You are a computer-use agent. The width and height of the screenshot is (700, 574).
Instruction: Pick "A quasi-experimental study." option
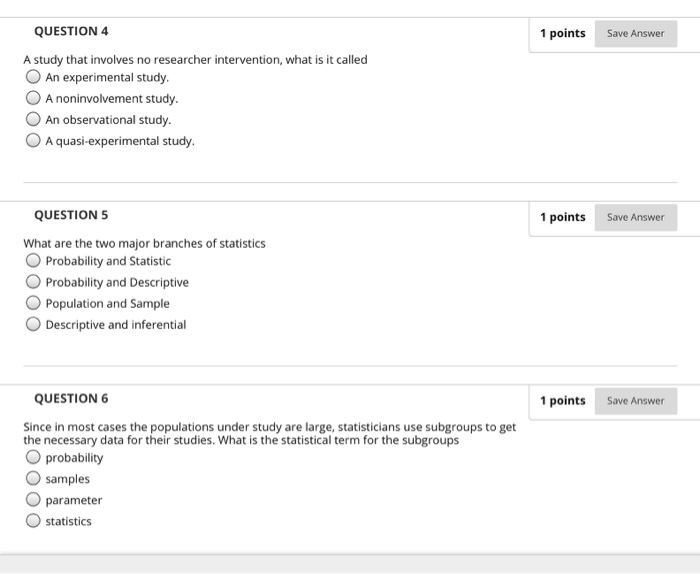coord(33,140)
